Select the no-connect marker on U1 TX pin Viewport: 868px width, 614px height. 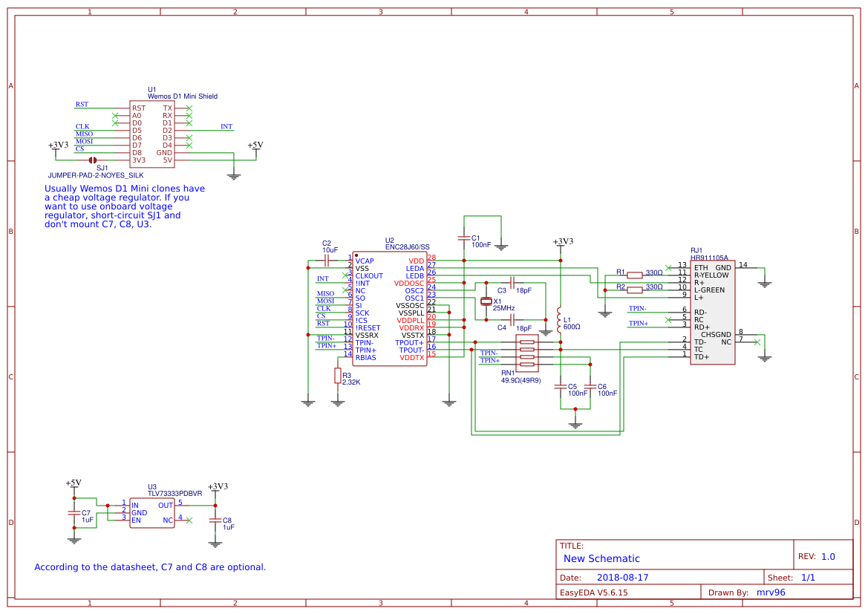(x=189, y=108)
